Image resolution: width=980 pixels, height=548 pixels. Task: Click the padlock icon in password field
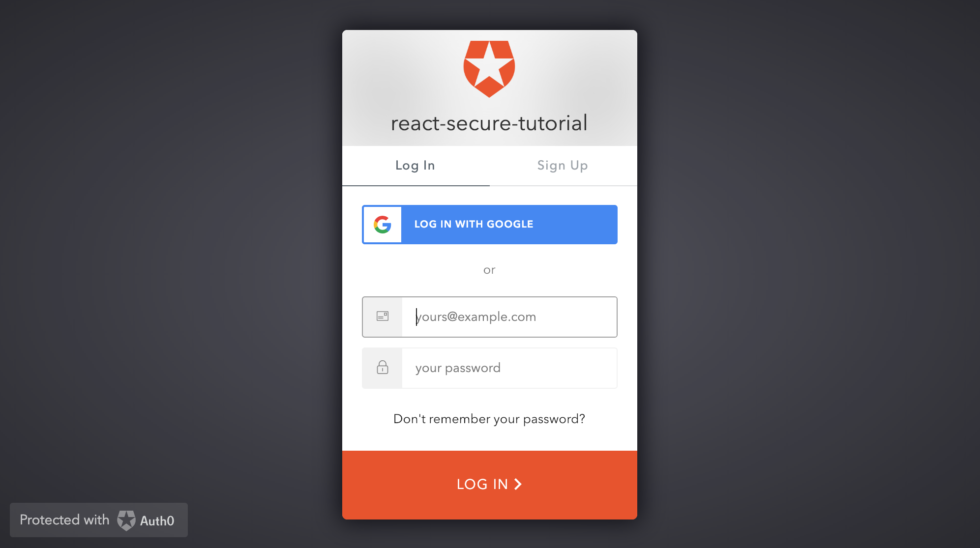[382, 367]
